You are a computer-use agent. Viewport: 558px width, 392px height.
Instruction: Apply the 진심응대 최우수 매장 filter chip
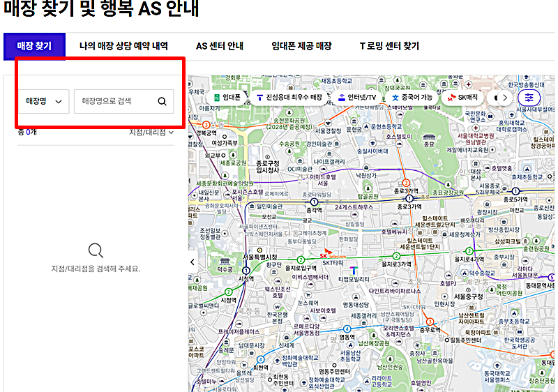(289, 98)
